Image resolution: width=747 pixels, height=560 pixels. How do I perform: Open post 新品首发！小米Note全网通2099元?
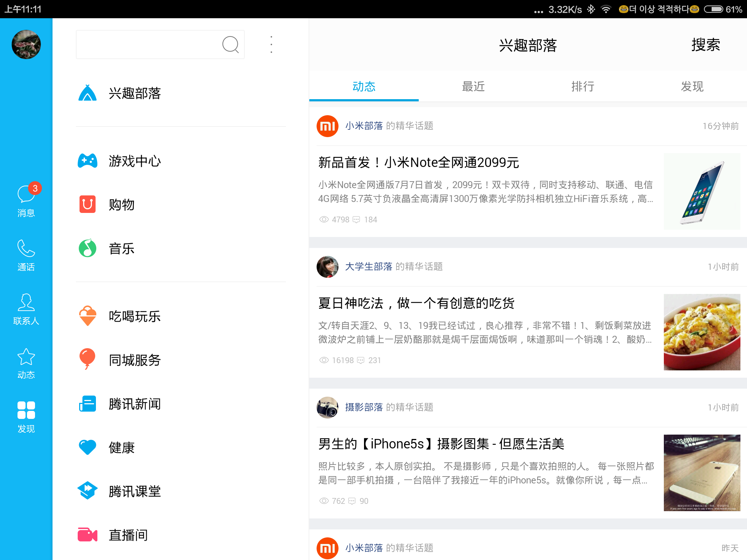point(419,163)
